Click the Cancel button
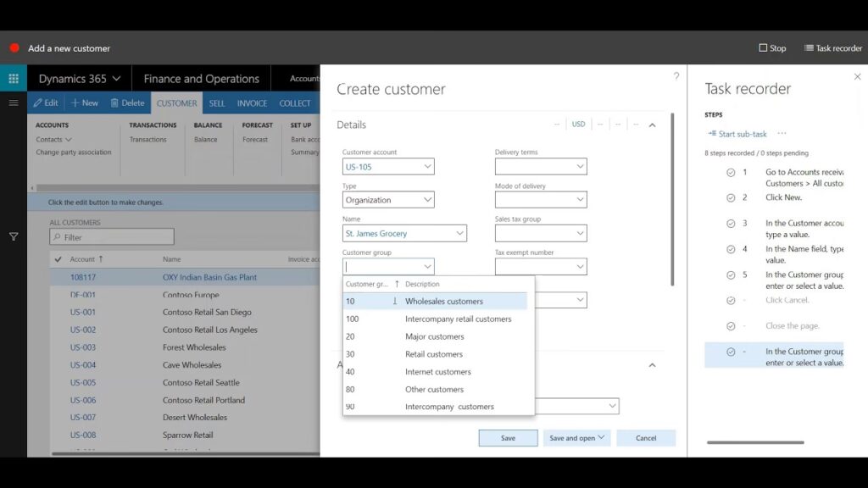 [645, 438]
